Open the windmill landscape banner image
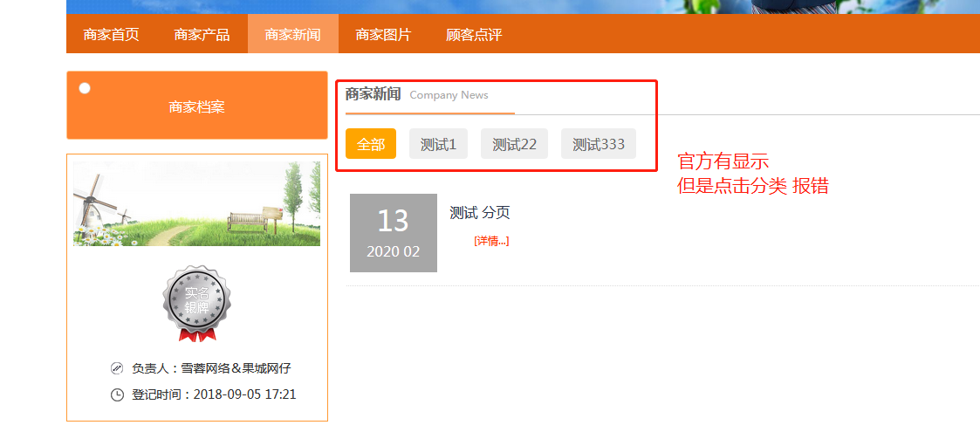Image resolution: width=980 pixels, height=432 pixels. tap(196, 203)
